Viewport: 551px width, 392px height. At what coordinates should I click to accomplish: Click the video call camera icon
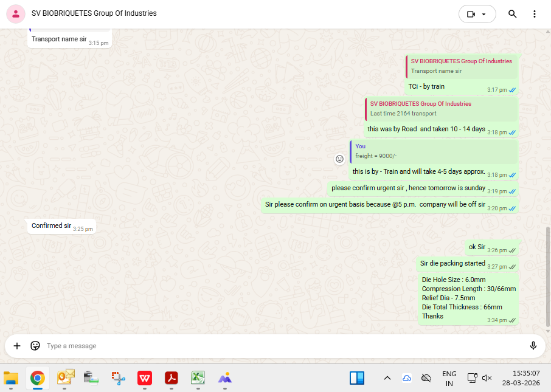tap(470, 14)
